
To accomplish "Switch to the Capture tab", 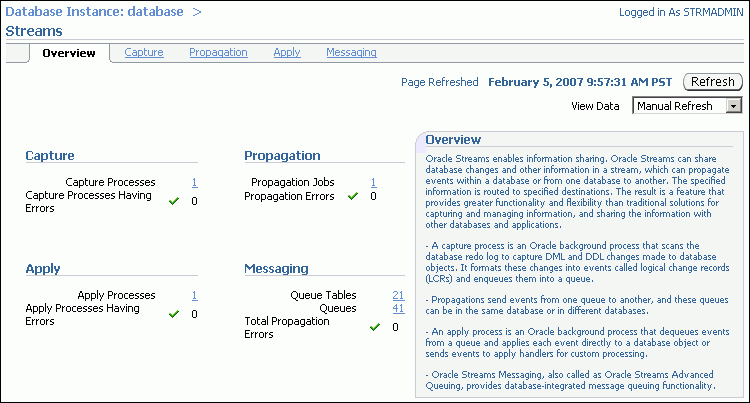I will tap(144, 52).
